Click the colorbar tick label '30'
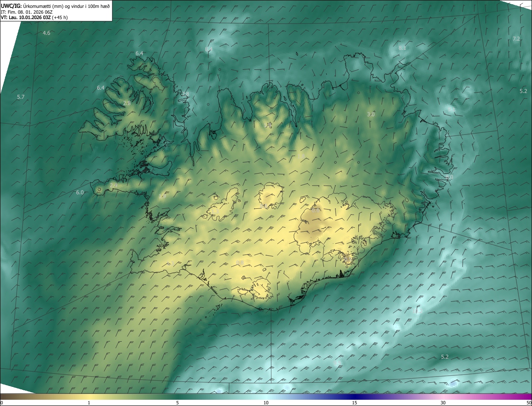Screen dimensions: 532x406 point(443,403)
